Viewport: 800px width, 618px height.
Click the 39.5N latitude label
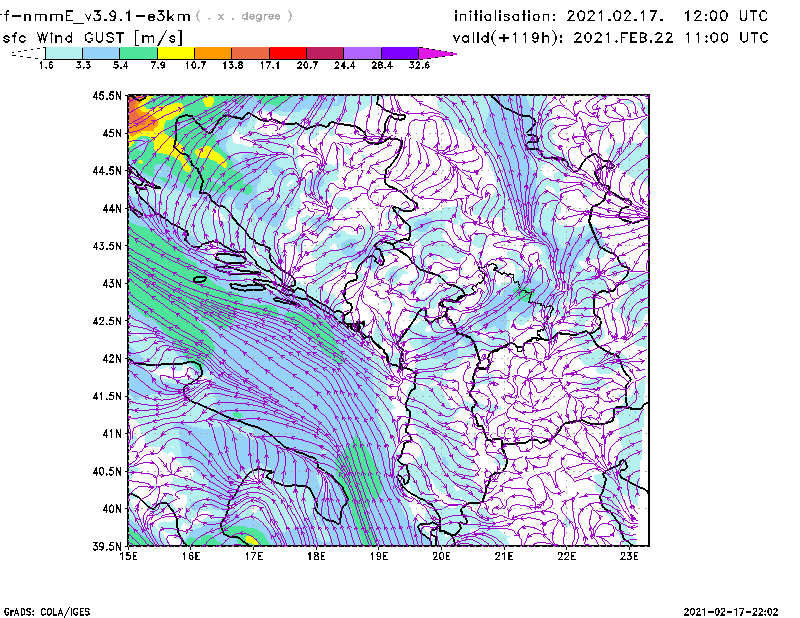click(107, 547)
